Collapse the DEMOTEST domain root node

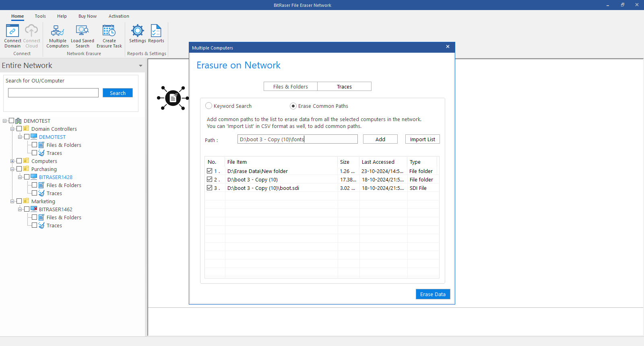(x=5, y=121)
